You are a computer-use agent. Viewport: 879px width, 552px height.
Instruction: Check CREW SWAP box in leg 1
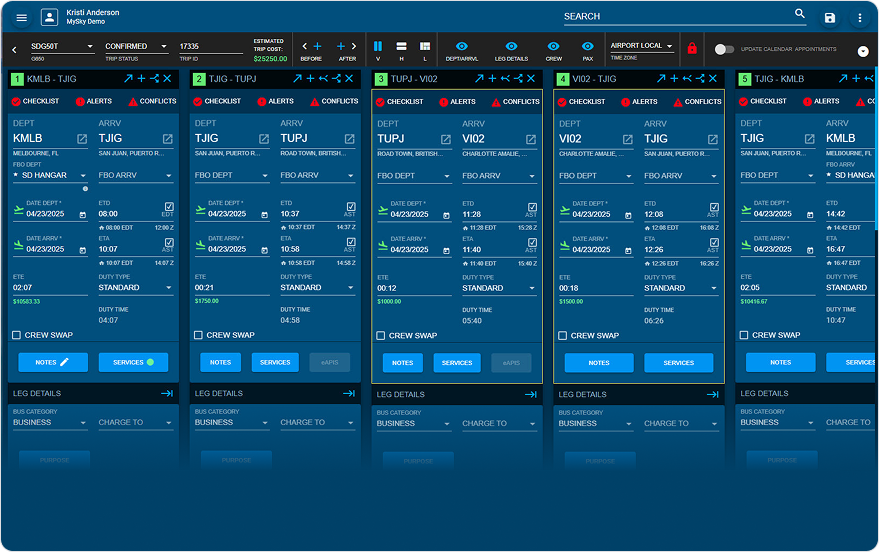17,335
